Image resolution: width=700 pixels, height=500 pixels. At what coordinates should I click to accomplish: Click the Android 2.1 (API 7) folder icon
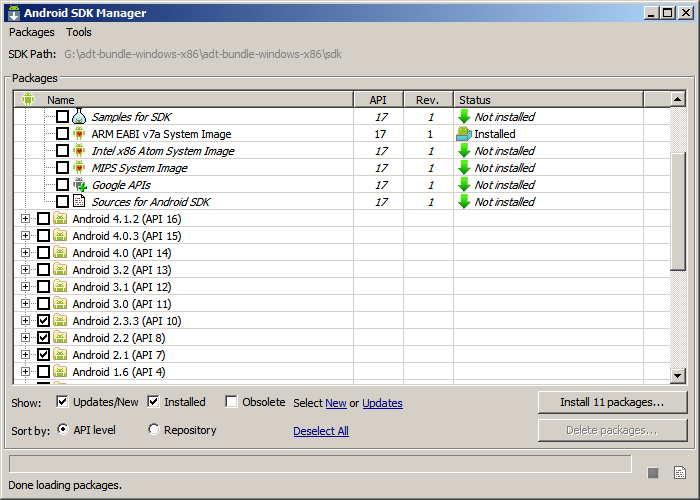pyautogui.click(x=60, y=354)
